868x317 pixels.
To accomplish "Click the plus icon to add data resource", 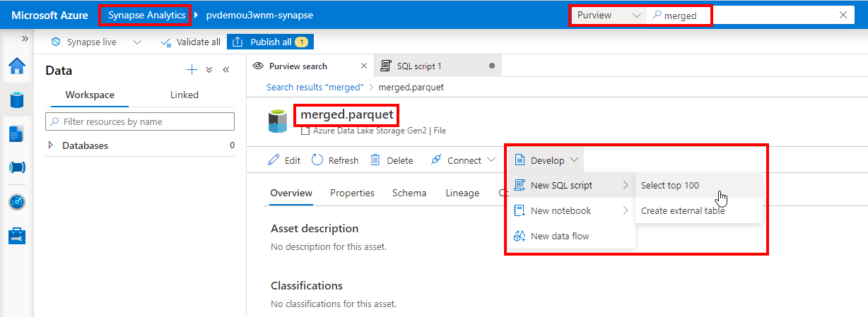I will pos(192,70).
